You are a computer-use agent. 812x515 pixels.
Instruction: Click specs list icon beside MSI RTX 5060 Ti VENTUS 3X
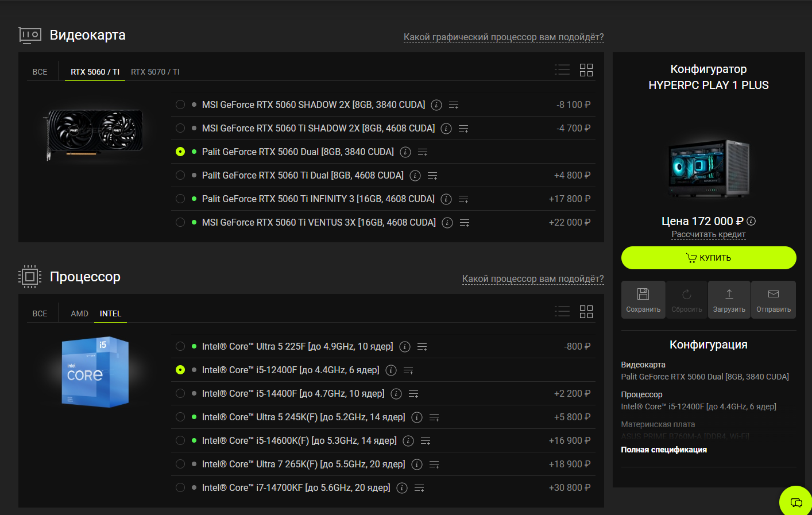(x=465, y=223)
